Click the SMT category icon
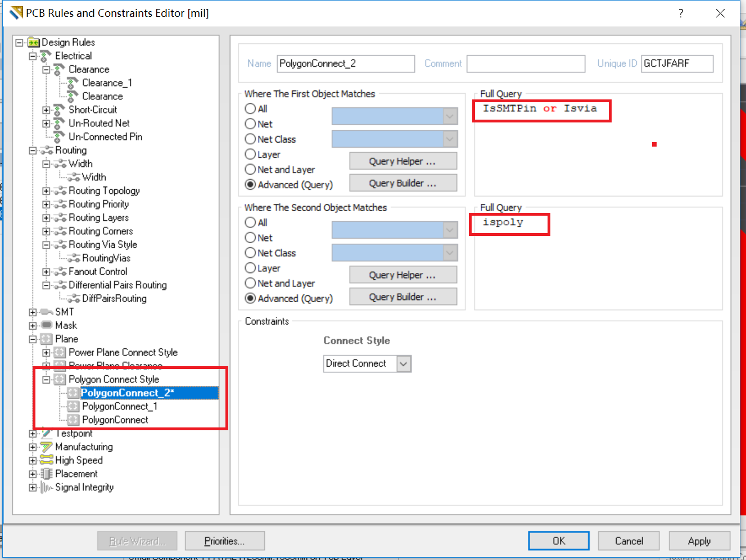Viewport: 746px width, 560px height. [x=47, y=312]
